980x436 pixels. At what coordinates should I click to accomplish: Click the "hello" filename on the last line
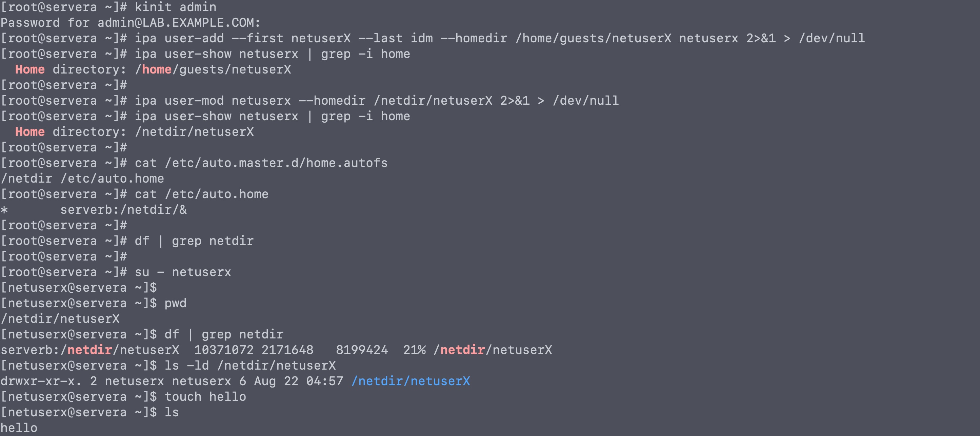[x=19, y=428]
